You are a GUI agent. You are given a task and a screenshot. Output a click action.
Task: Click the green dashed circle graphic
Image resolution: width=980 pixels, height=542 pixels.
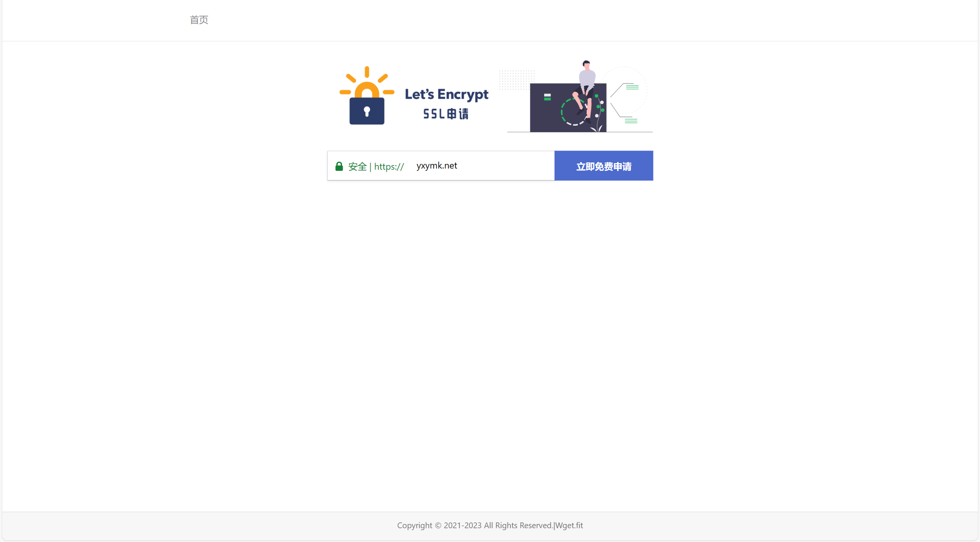(x=573, y=112)
